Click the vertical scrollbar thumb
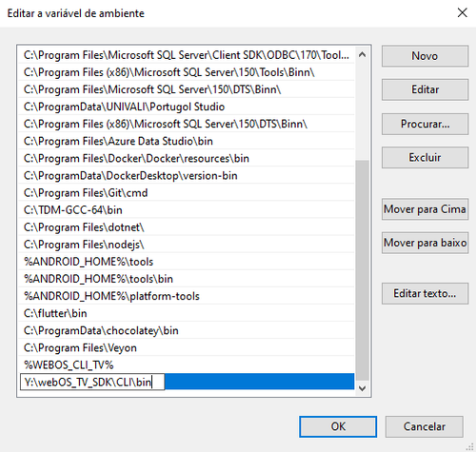The image size is (476, 452). (362, 270)
